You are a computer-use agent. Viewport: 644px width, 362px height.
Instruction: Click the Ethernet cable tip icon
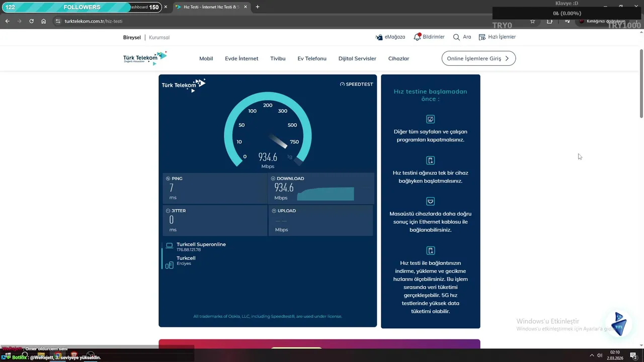(430, 201)
